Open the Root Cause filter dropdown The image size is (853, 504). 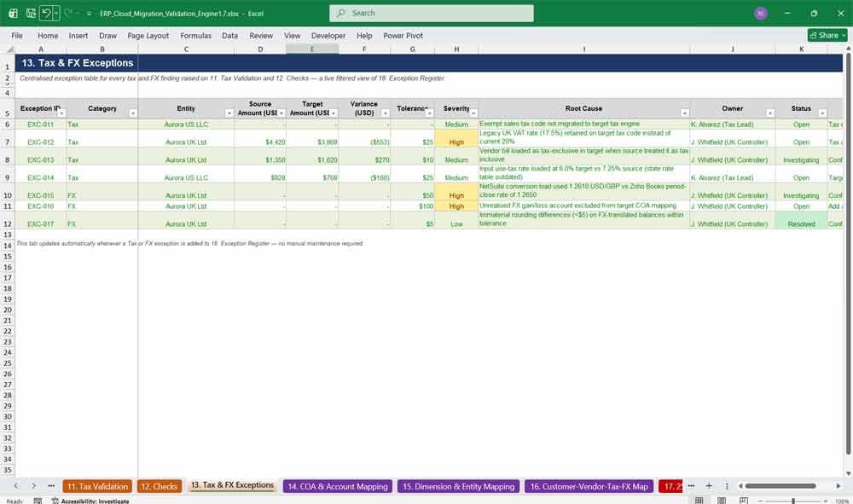[x=685, y=113]
